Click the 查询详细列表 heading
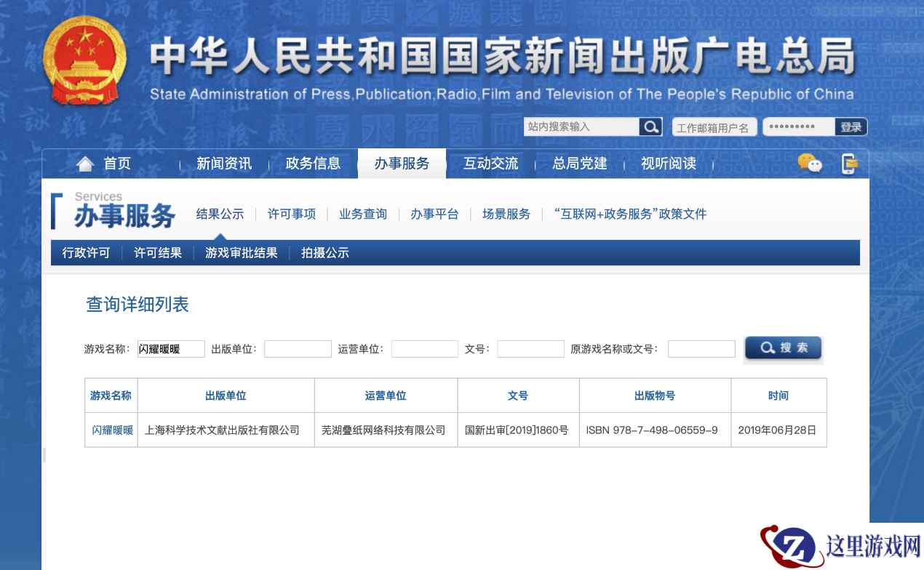 coord(138,305)
